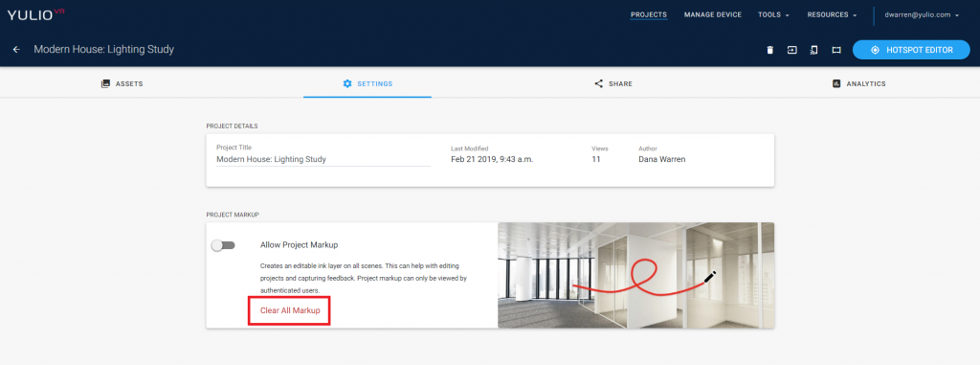Open Manage Device in top navigation

pyautogui.click(x=712, y=14)
